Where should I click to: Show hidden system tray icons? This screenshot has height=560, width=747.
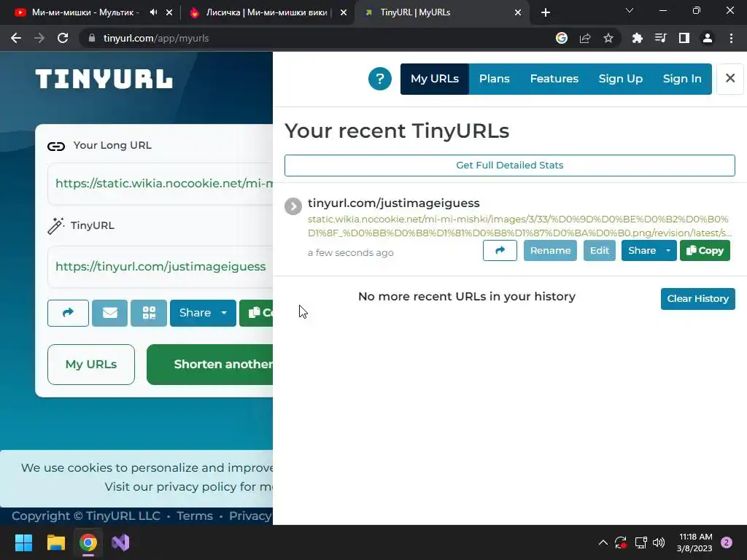pyautogui.click(x=603, y=542)
